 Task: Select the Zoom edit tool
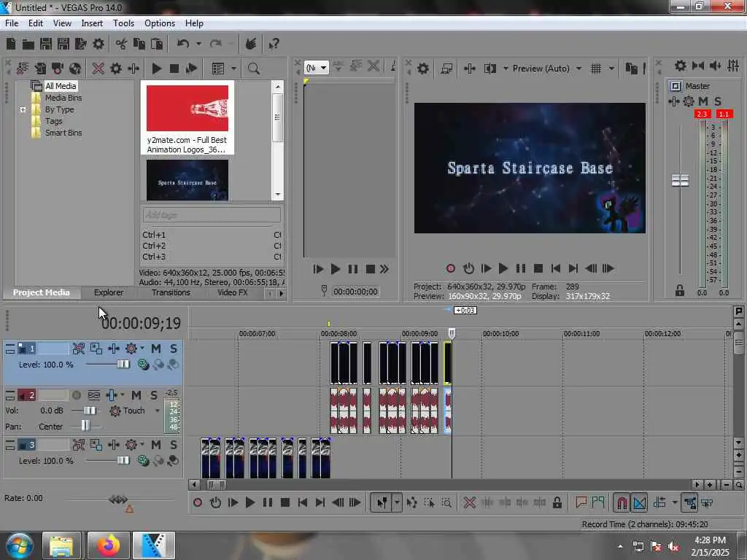(446, 502)
